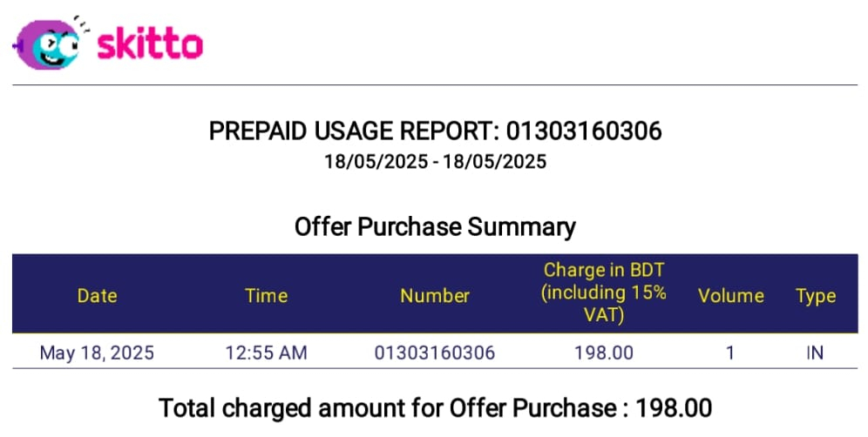Viewport: 868px width, 437px height.
Task: Select the report date range 18/05/2025 - 18/05/2025
Action: click(x=435, y=162)
